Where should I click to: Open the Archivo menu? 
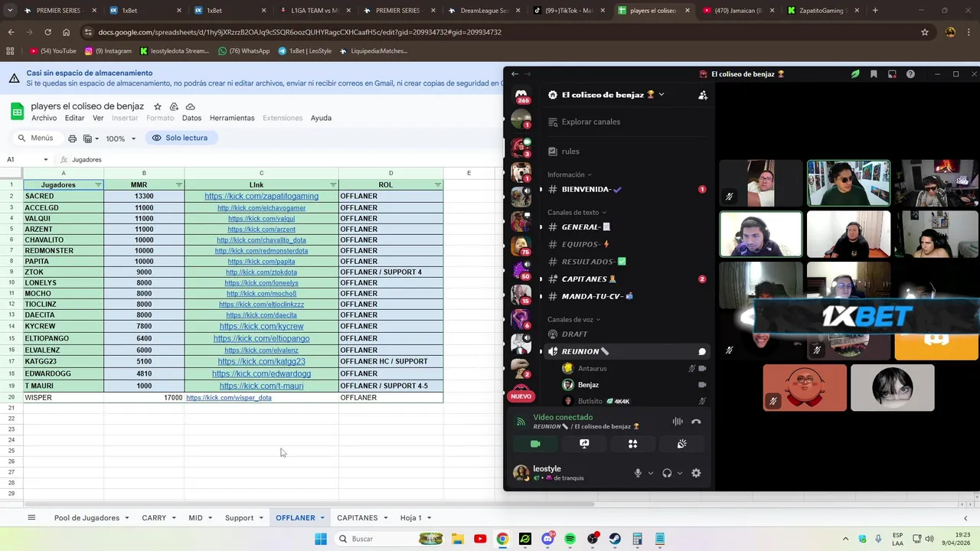pyautogui.click(x=44, y=118)
